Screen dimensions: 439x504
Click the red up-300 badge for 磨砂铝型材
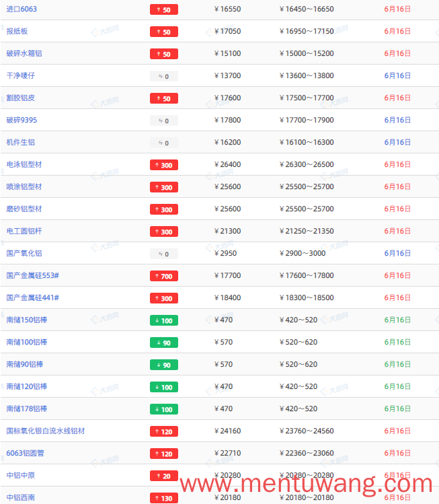point(164,209)
